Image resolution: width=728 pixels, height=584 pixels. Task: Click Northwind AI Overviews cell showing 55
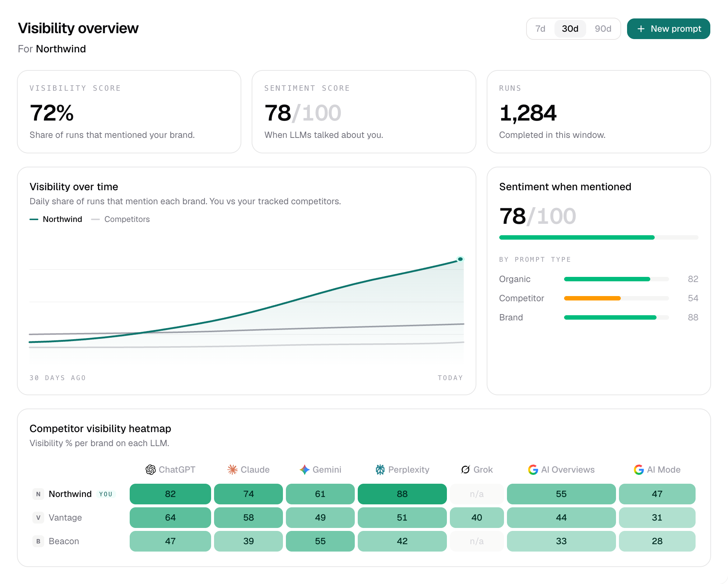click(x=561, y=494)
